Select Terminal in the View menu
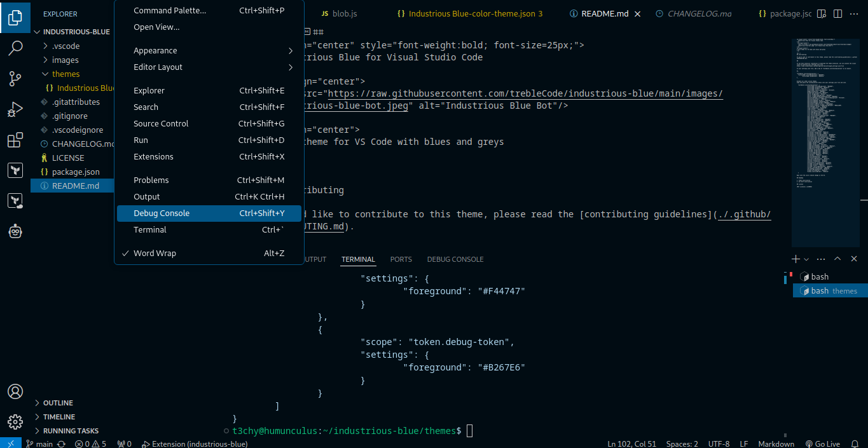This screenshot has height=448, width=868. [209, 229]
